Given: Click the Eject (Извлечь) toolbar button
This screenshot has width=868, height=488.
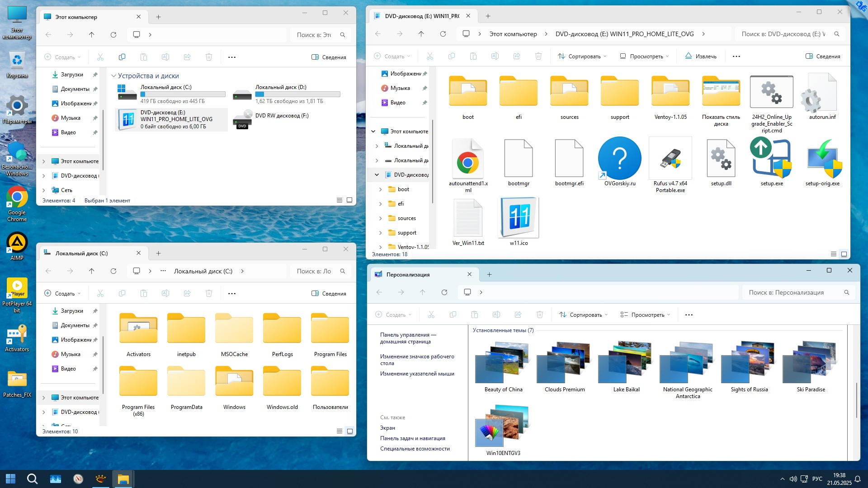Looking at the screenshot, I should 701,56.
